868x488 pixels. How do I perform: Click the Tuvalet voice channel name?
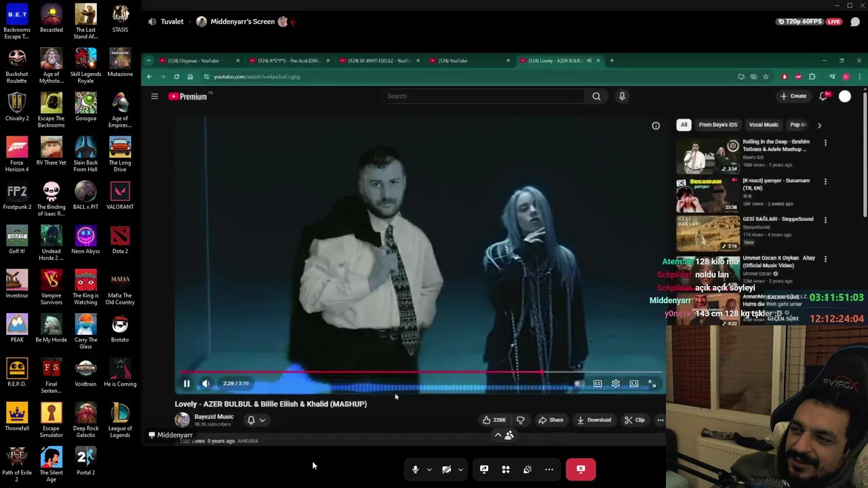click(172, 22)
